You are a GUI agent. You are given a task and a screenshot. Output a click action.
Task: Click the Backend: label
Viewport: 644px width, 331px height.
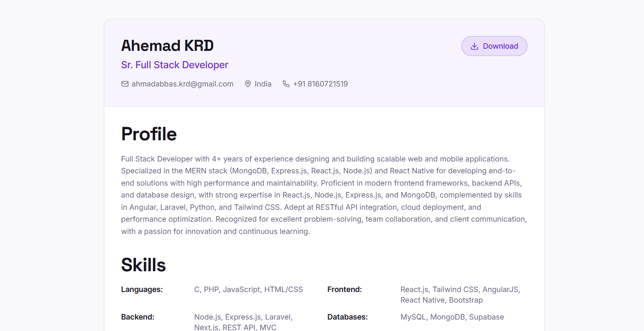138,317
